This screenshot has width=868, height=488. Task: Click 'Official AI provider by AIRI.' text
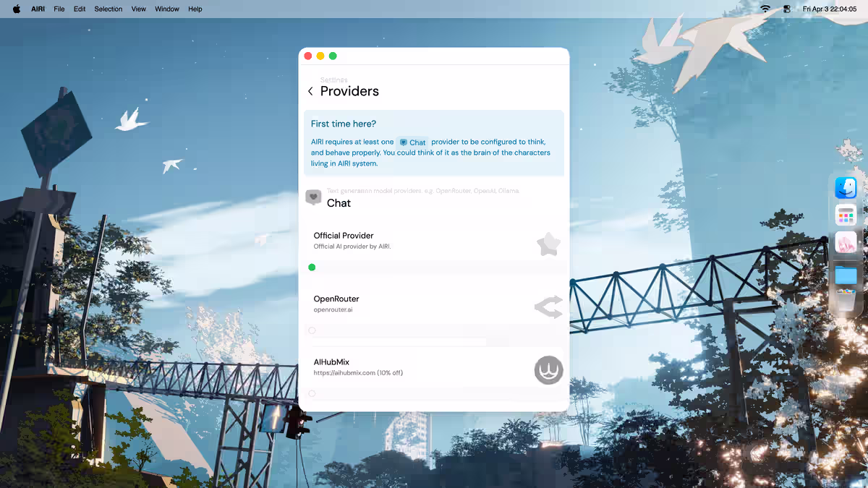pos(352,247)
